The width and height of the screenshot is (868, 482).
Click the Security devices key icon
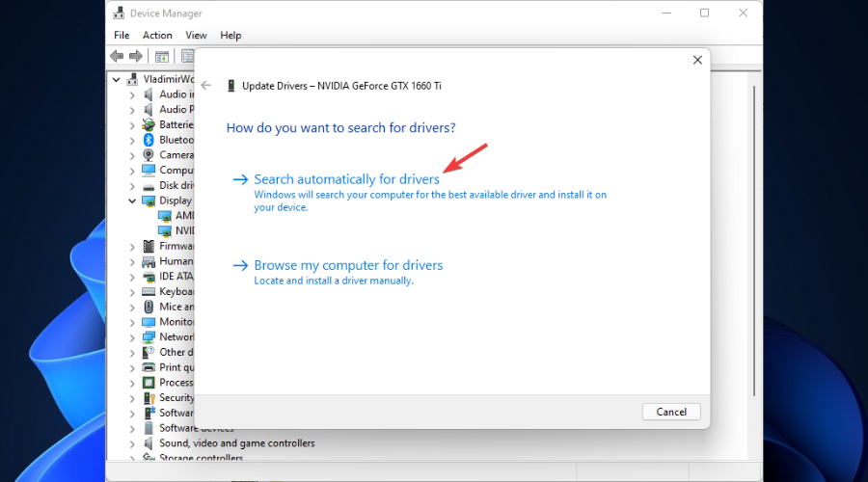(x=149, y=398)
